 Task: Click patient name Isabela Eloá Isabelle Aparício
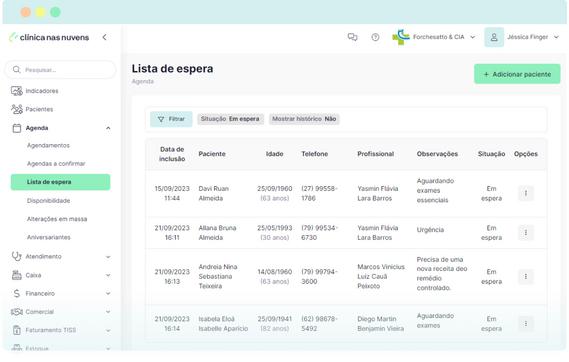(223, 324)
